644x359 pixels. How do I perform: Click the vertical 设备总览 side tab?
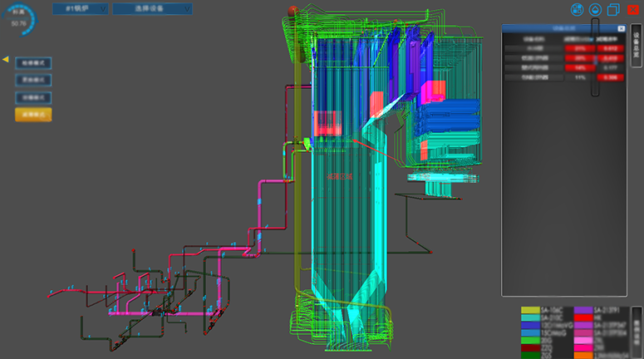636,47
